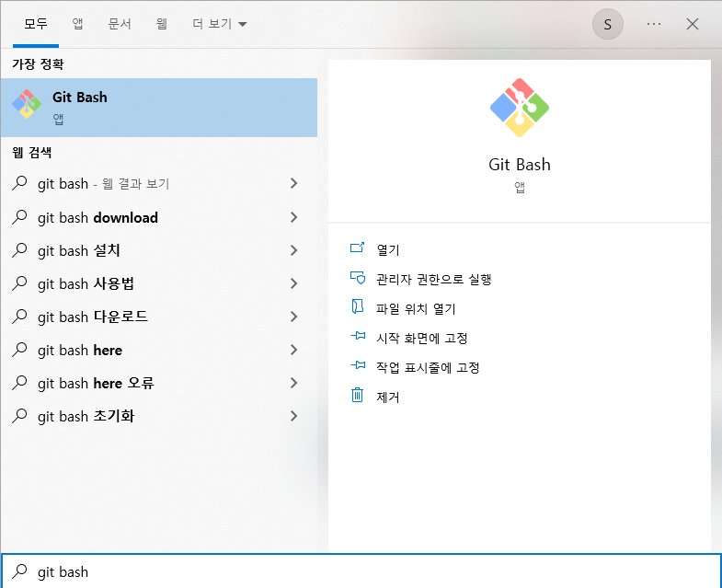Switch to the 문서 tab
The image size is (722, 588).
[x=120, y=24]
